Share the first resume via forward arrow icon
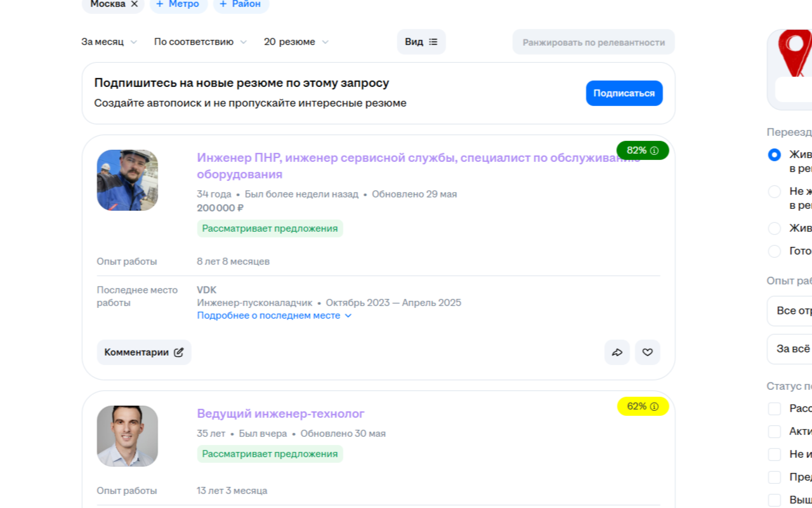 (x=617, y=352)
